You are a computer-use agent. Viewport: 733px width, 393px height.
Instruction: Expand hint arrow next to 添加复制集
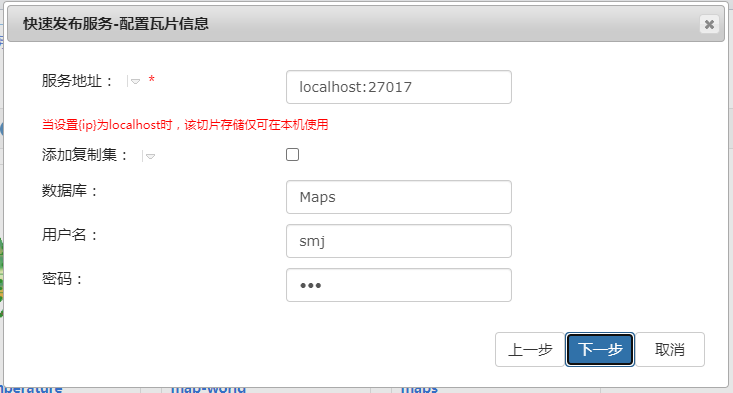150,156
